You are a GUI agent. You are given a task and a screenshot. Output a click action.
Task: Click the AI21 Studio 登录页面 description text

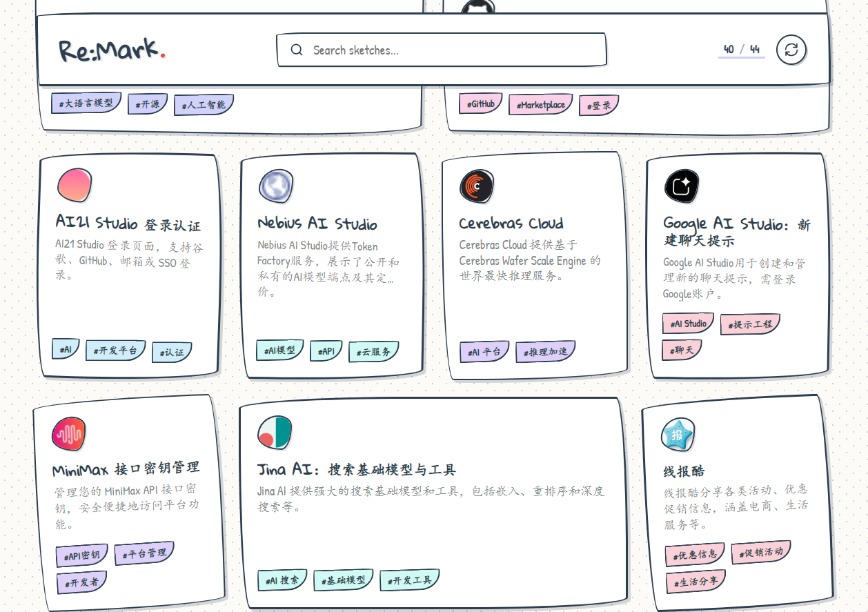129,259
